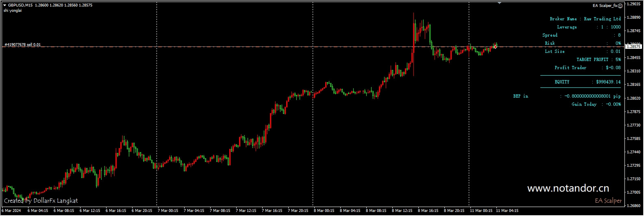Click the -0.8000000000008001 pip value
Screen dimensions: 644x216
pyautogui.click(x=592, y=96)
